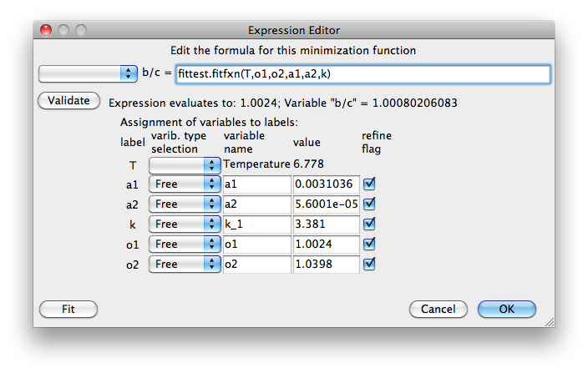The width and height of the screenshot is (588, 373).
Task: Click the Fit button
Action: point(68,309)
